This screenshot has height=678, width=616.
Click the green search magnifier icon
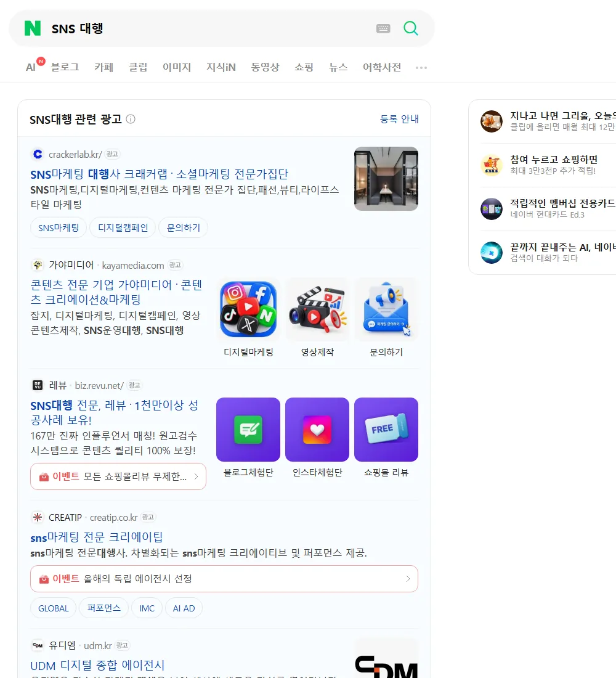[411, 28]
